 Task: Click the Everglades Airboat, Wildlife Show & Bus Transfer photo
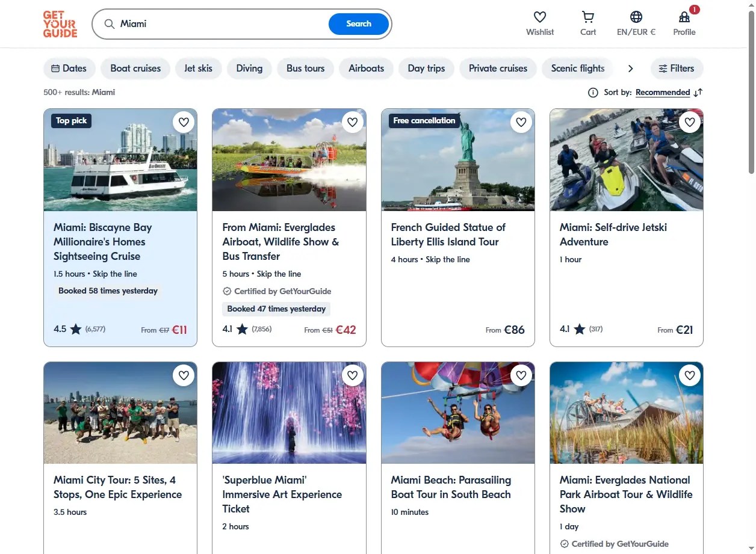(x=289, y=160)
